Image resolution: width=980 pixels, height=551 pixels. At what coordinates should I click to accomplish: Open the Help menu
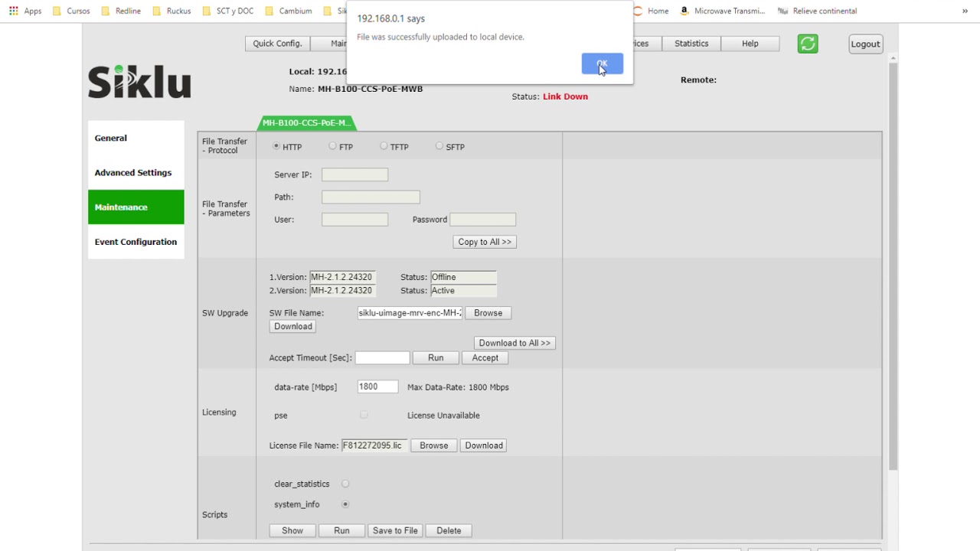tap(750, 44)
